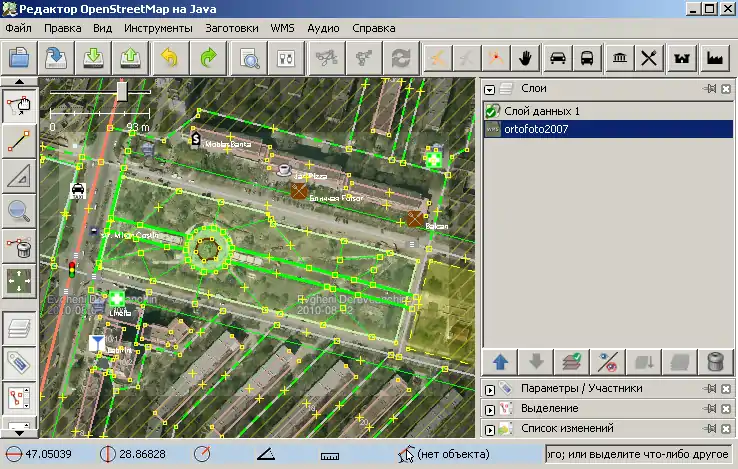Delete selected layer with trash button
This screenshot has height=469, width=738.
coord(714,362)
